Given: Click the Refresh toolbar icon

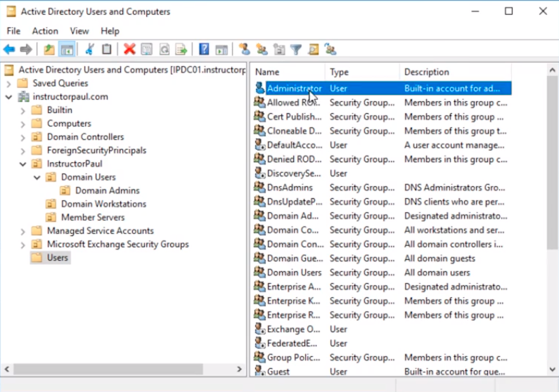Looking at the screenshot, I should tap(164, 49).
